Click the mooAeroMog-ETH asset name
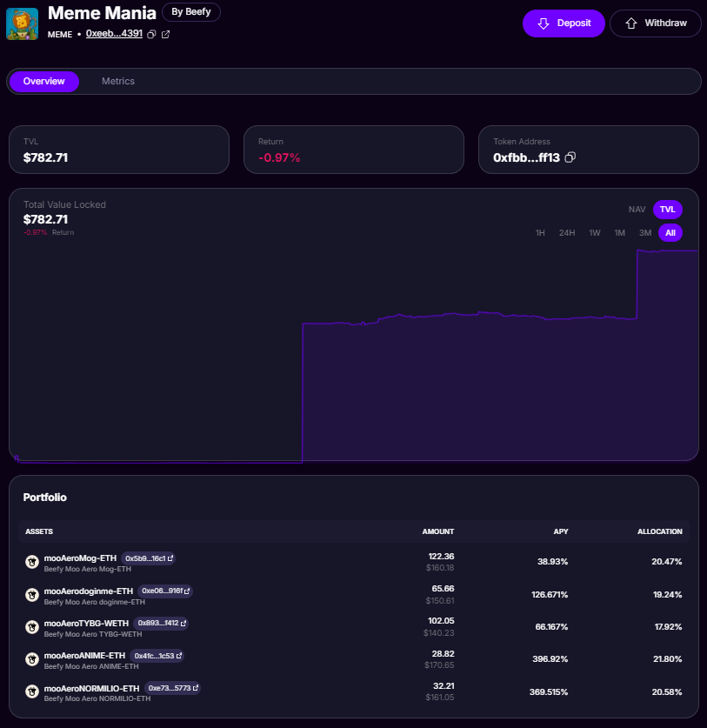 pos(80,558)
